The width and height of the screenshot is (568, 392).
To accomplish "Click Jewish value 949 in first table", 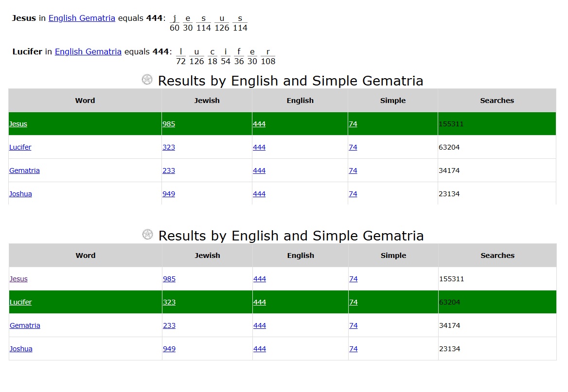I will [169, 194].
